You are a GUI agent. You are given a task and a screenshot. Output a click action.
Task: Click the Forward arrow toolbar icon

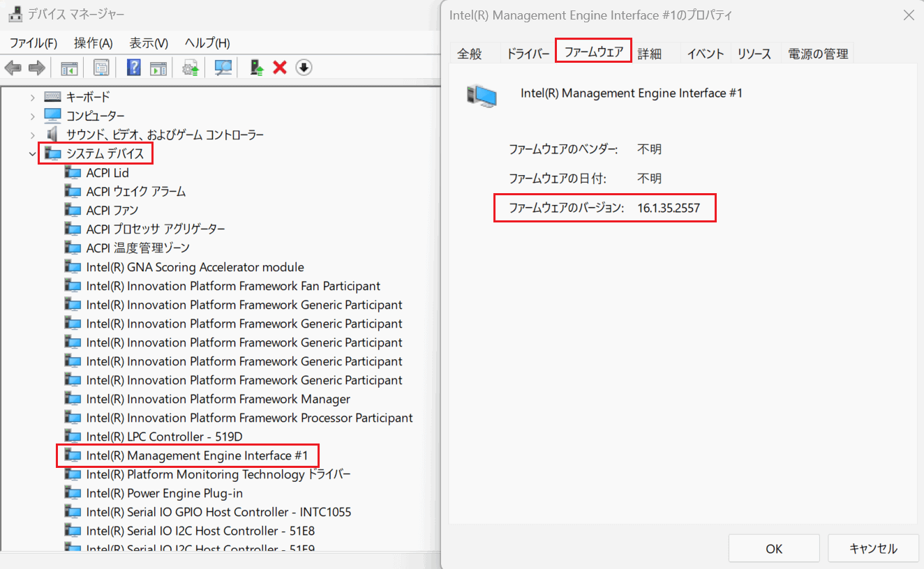point(37,68)
